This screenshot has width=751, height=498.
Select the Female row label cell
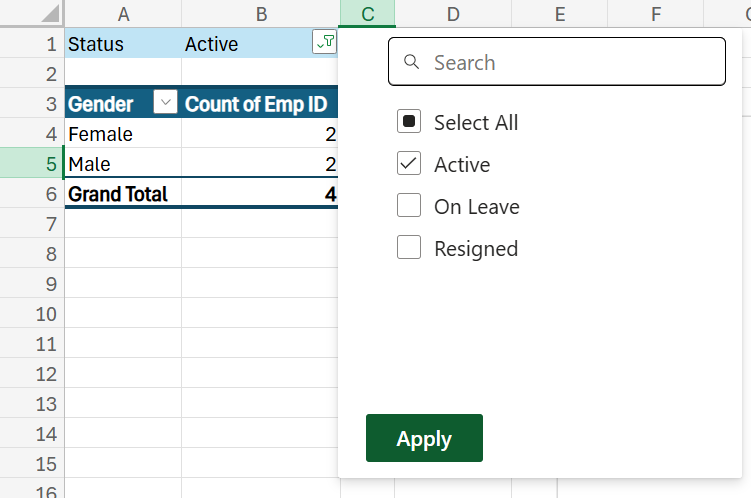pyautogui.click(x=122, y=134)
